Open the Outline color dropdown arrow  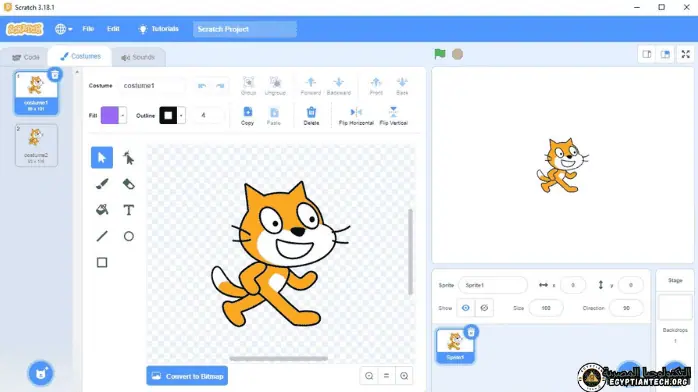coord(181,116)
